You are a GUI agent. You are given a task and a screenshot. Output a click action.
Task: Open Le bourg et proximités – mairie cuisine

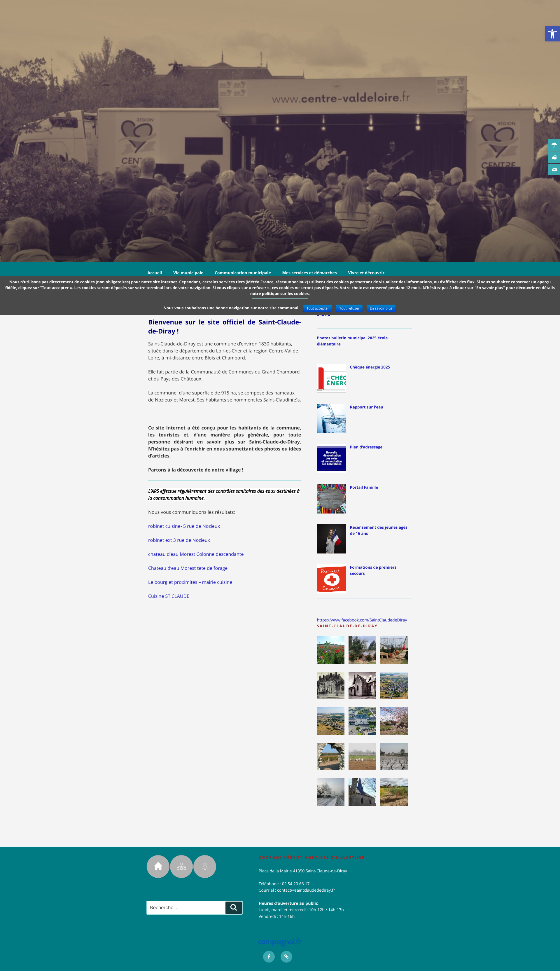(x=190, y=582)
